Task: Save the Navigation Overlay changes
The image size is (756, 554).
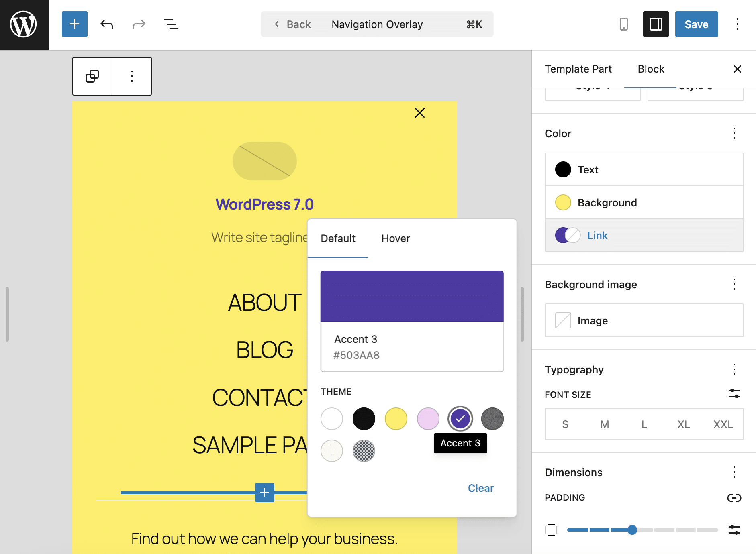Action: click(696, 24)
